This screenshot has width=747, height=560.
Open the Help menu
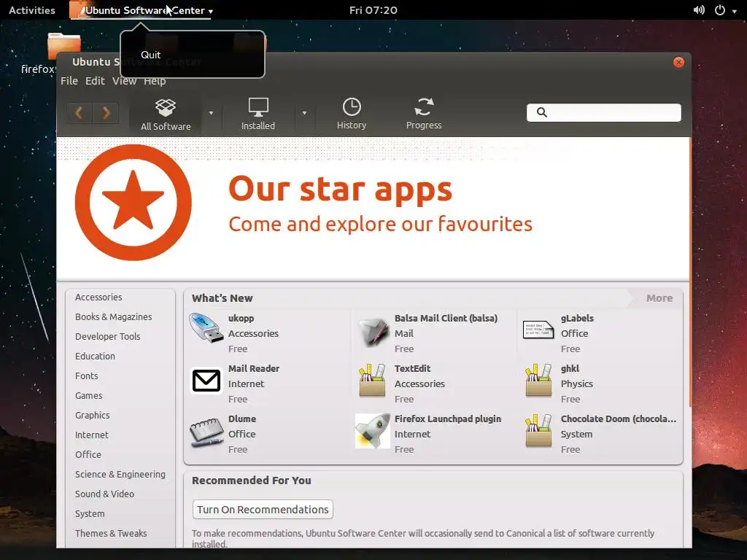coord(155,80)
